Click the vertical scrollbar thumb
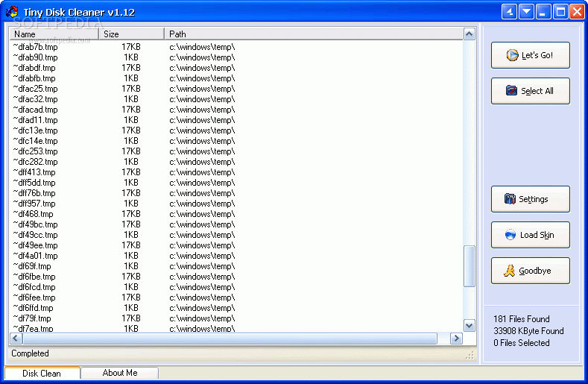588x384 pixels. pyautogui.click(x=469, y=266)
